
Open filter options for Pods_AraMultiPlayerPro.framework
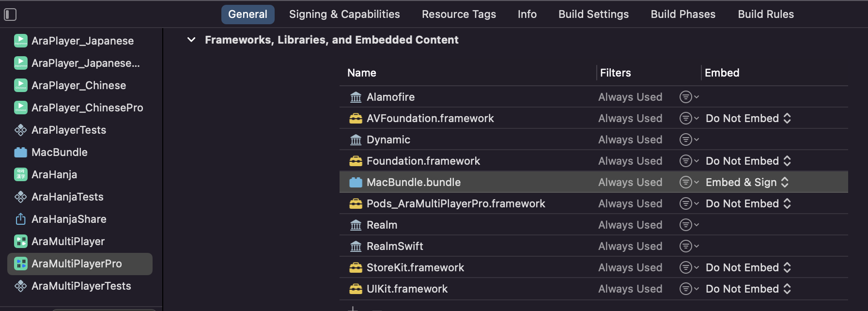[689, 203]
